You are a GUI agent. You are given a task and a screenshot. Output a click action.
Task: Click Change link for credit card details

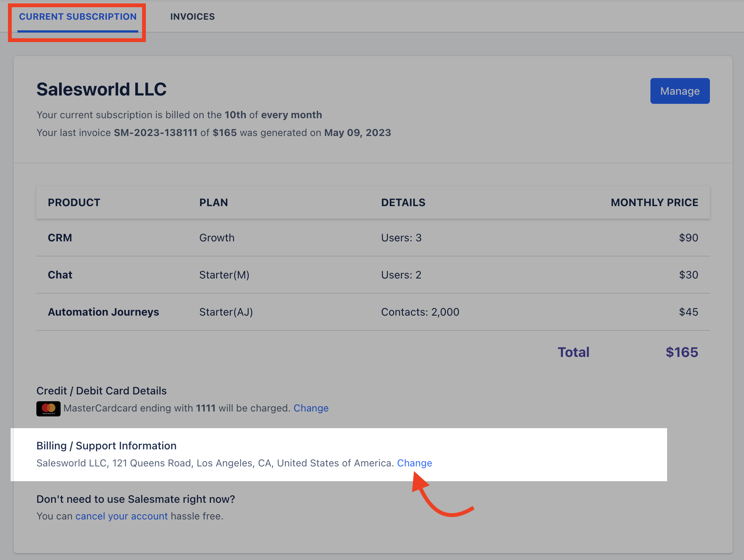click(x=311, y=408)
